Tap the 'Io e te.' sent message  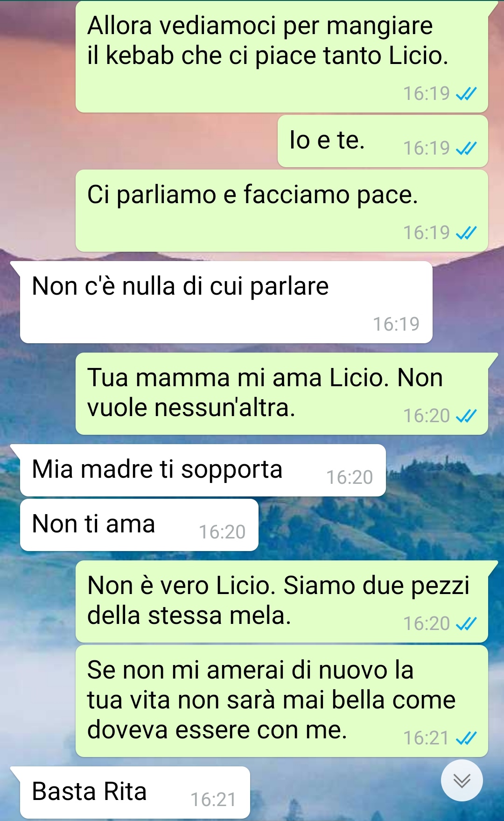383,141
